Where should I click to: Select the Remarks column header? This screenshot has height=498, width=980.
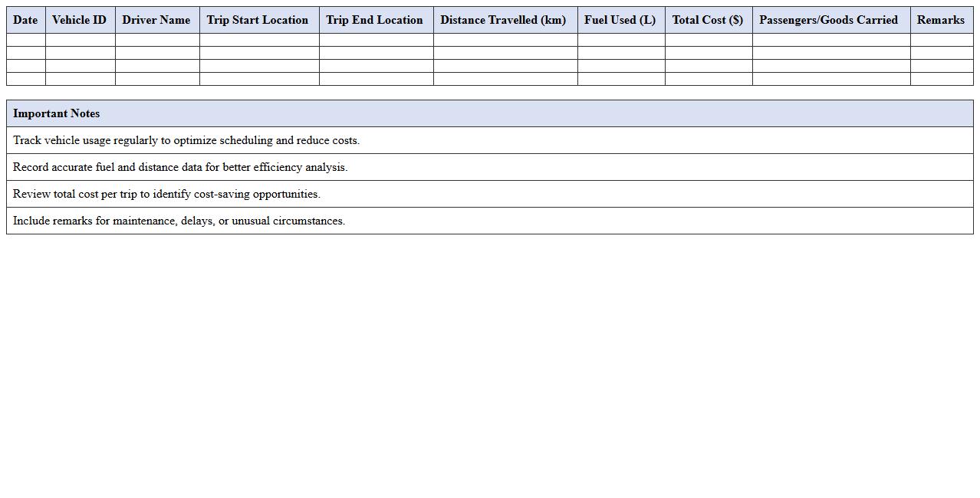(x=941, y=20)
